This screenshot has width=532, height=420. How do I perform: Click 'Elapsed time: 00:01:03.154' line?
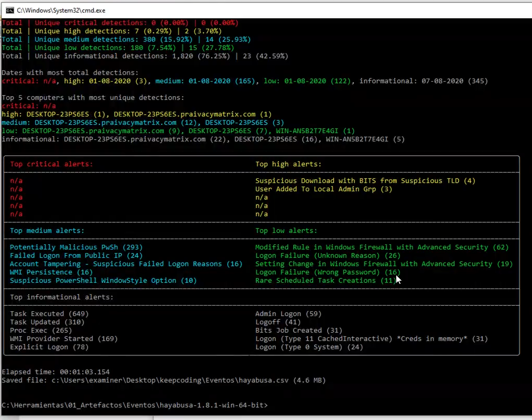tap(56, 372)
